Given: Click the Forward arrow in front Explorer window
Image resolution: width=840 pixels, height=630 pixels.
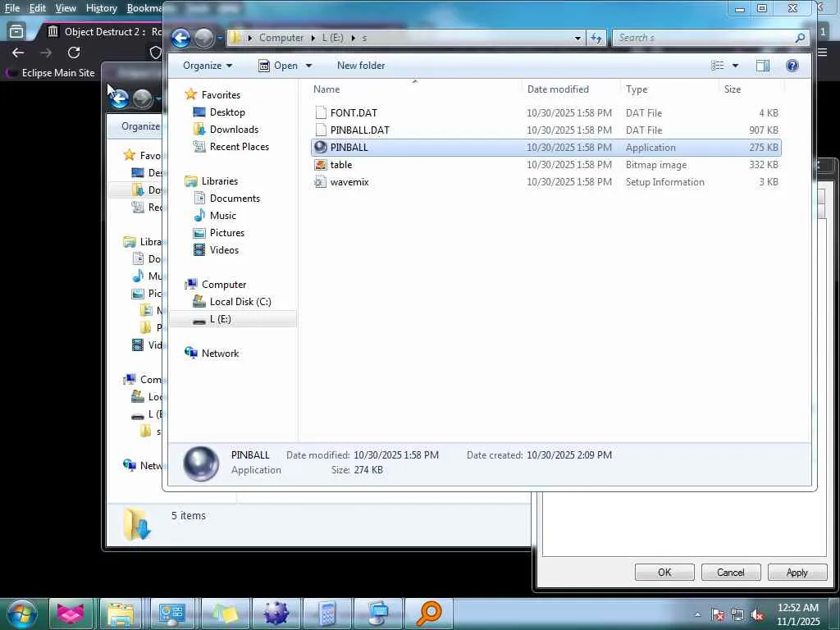Looking at the screenshot, I should click(x=203, y=38).
